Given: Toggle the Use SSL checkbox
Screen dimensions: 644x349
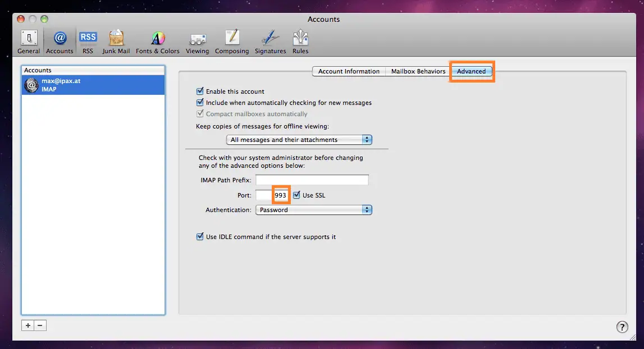Looking at the screenshot, I should point(297,195).
